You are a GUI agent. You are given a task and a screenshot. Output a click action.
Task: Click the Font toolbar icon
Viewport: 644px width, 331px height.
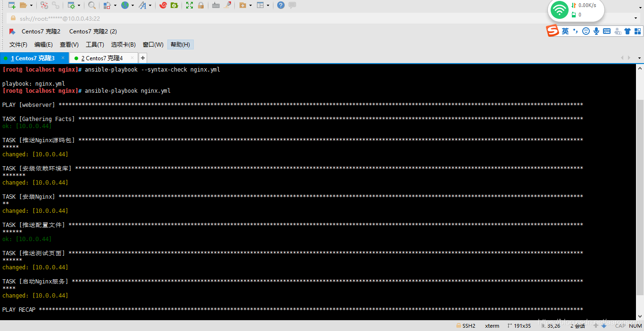pos(142,5)
